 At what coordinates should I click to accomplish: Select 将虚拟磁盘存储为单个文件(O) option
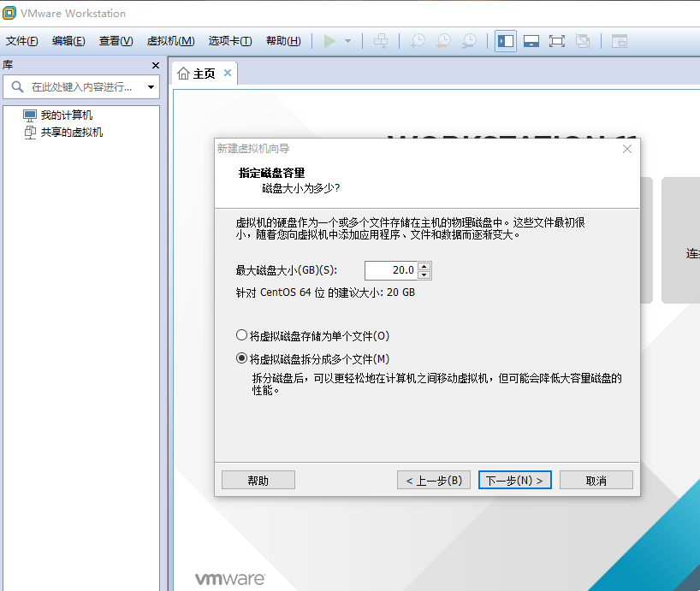click(x=313, y=336)
